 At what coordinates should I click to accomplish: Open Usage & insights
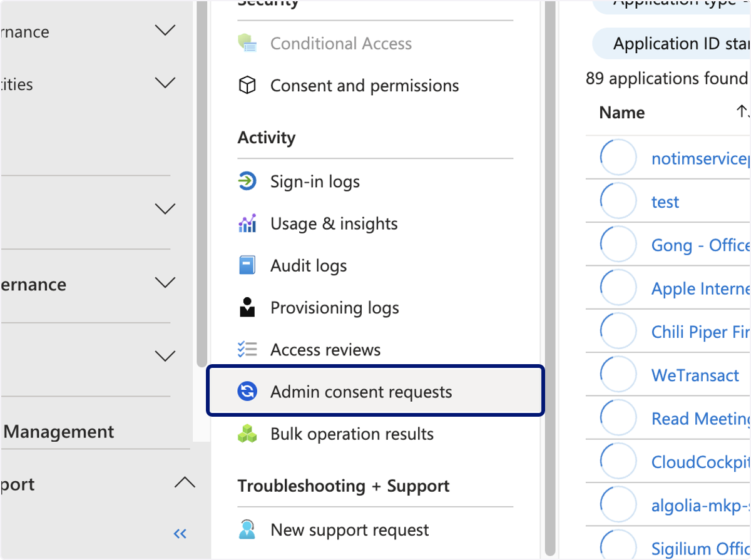click(x=334, y=223)
